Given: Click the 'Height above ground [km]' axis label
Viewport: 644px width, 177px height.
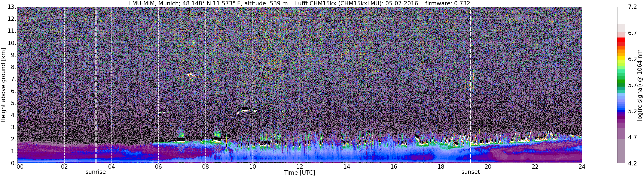Looking at the screenshot, I should [3, 85].
